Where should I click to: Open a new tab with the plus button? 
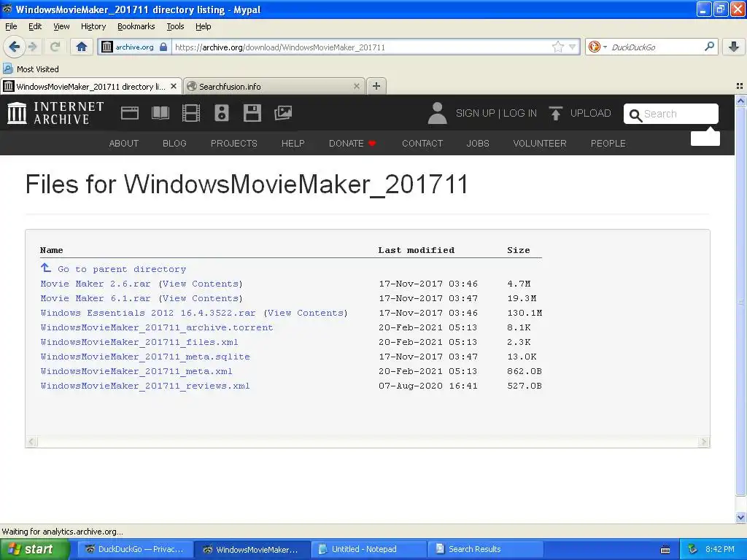[376, 86]
